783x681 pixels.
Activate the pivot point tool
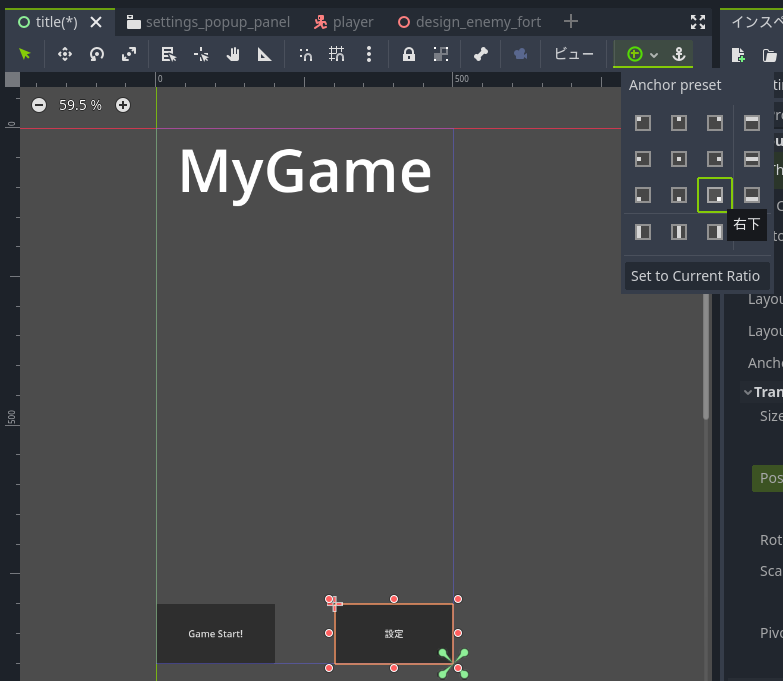pos(201,54)
